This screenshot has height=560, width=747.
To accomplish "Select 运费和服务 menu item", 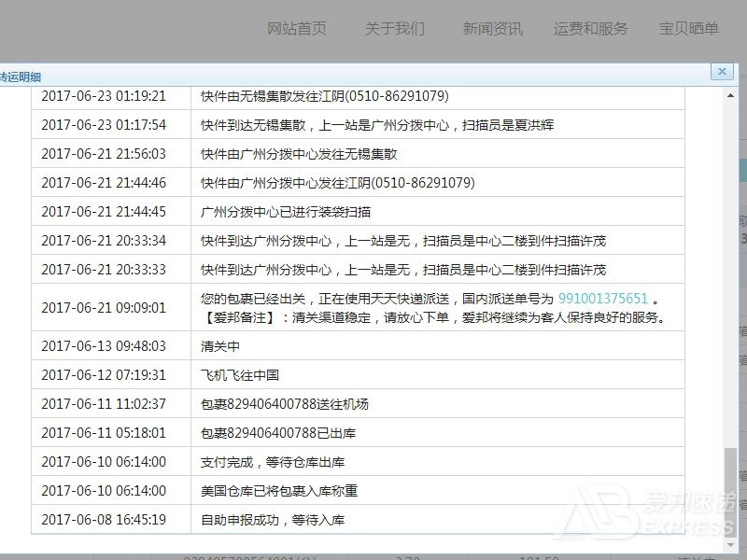I will [x=591, y=29].
